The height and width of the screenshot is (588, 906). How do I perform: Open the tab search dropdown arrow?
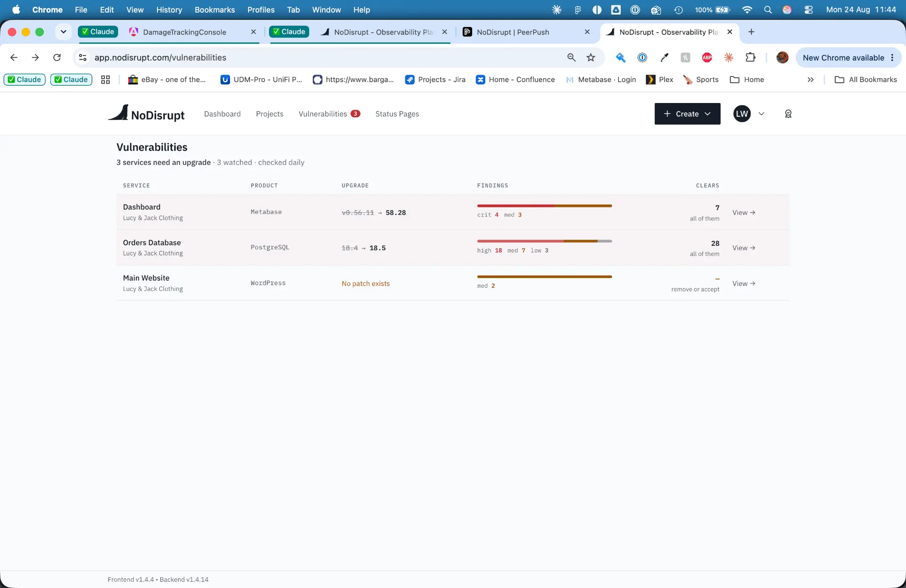click(x=63, y=32)
